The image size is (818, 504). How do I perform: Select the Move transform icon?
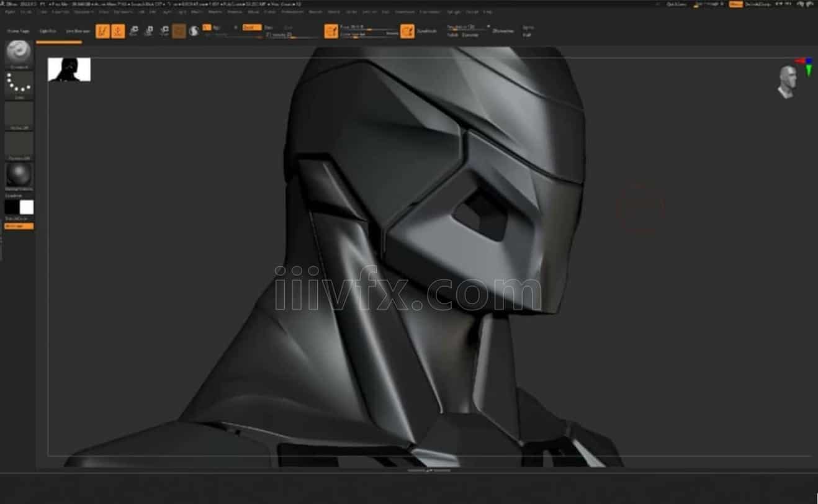click(x=133, y=30)
